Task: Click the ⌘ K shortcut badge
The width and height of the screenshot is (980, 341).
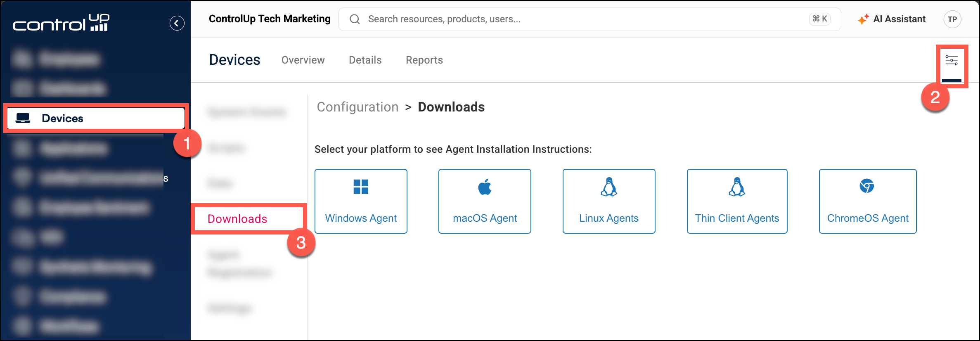Action: [x=820, y=19]
